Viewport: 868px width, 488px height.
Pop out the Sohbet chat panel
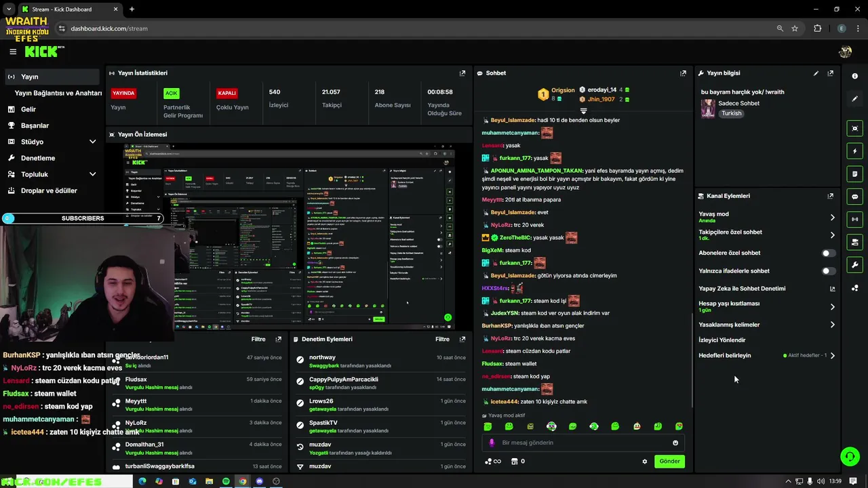pos(683,73)
